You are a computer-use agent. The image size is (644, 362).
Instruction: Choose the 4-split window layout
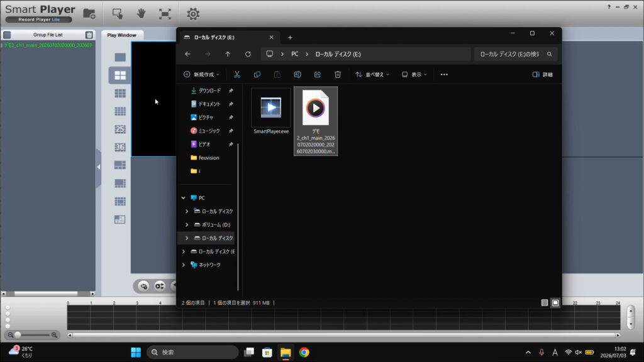[120, 75]
